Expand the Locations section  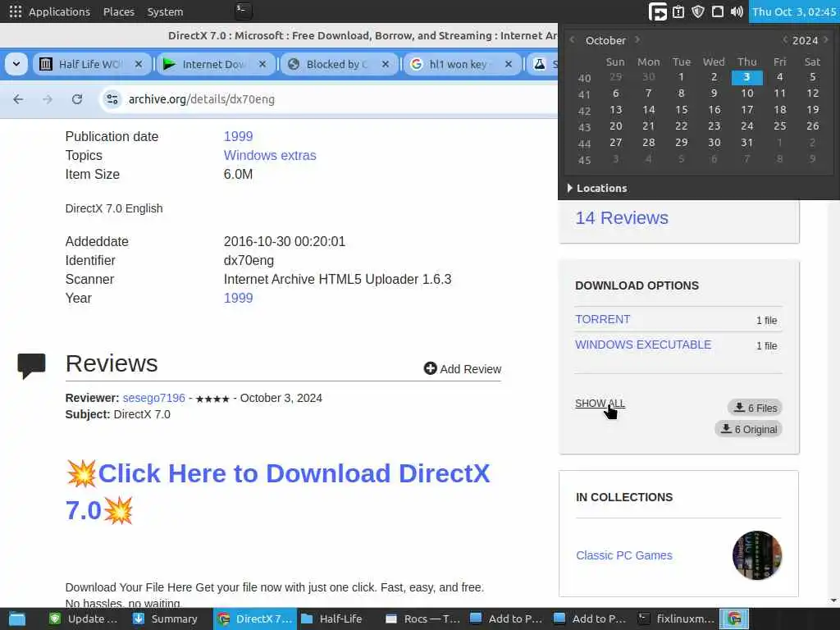pos(597,188)
